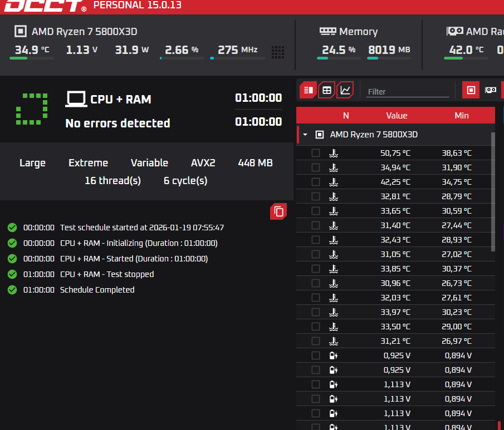
Task: Select checkbox of the first 0,925 V row
Action: (316, 355)
